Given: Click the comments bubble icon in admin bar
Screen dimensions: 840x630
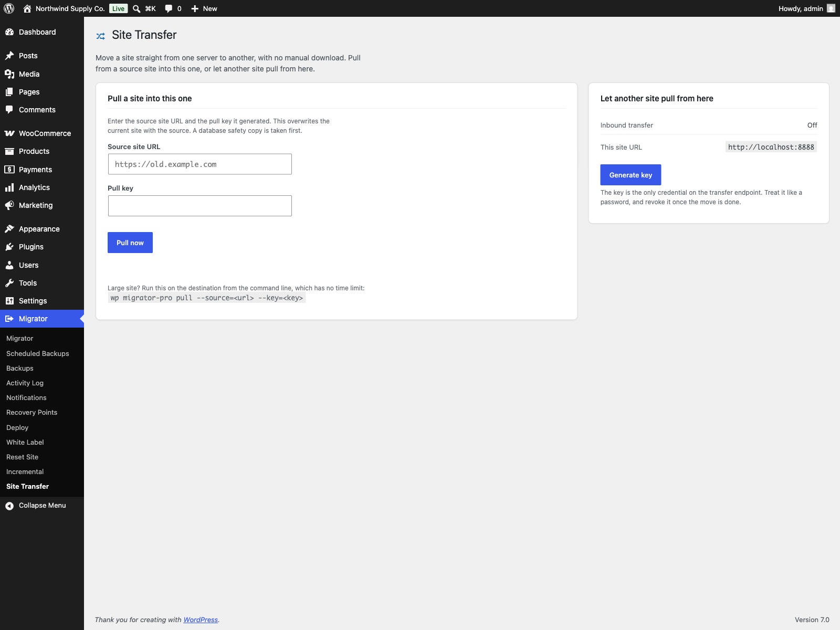Looking at the screenshot, I should click(169, 8).
